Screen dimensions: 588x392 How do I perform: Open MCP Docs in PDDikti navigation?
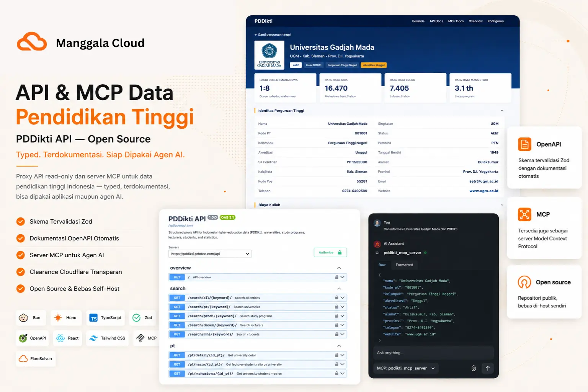point(456,21)
